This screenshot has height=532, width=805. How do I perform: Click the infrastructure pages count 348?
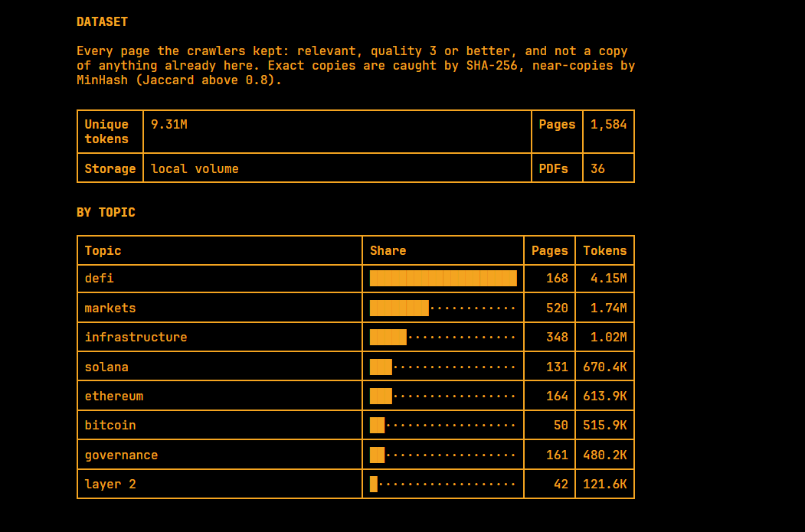(557, 337)
